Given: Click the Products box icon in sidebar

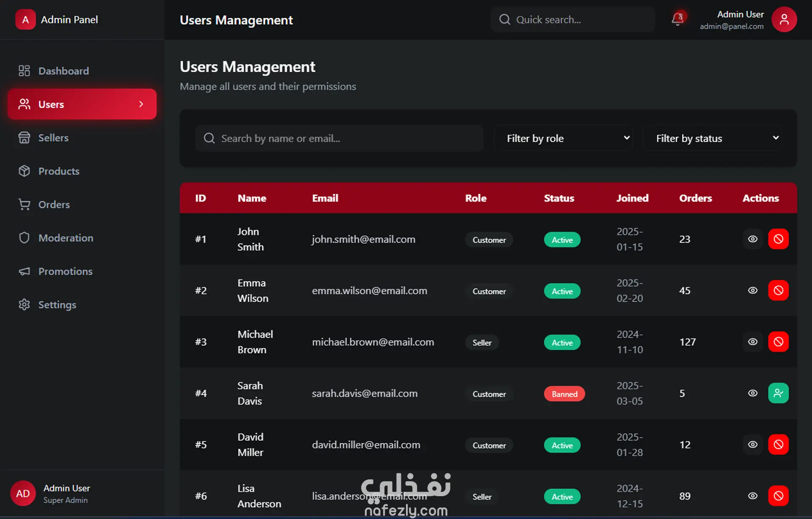Looking at the screenshot, I should pos(24,171).
